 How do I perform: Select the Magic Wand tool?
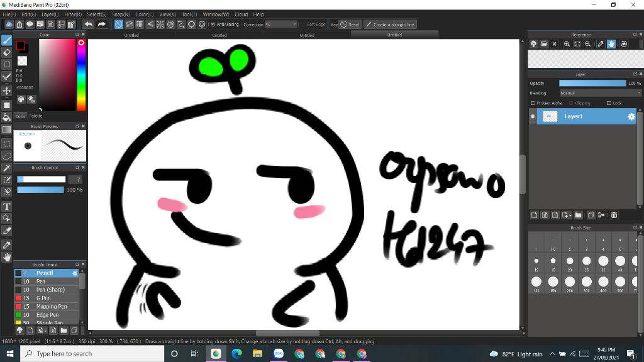(x=6, y=168)
